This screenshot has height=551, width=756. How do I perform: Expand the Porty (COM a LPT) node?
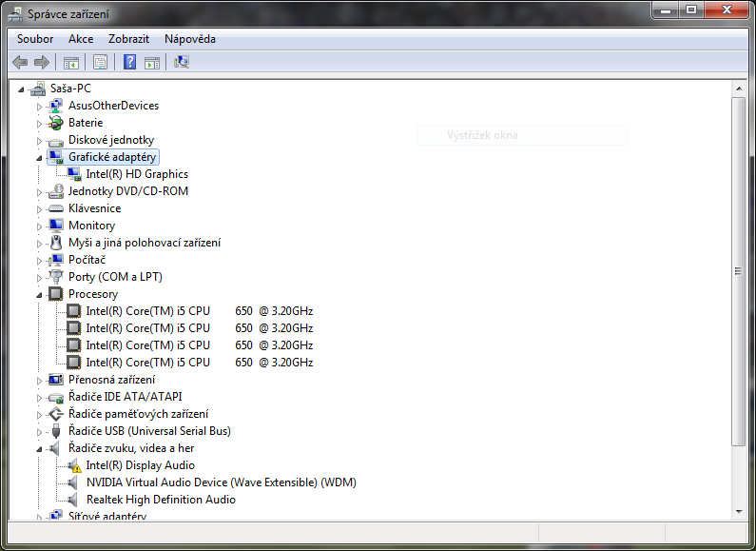tap(40, 278)
